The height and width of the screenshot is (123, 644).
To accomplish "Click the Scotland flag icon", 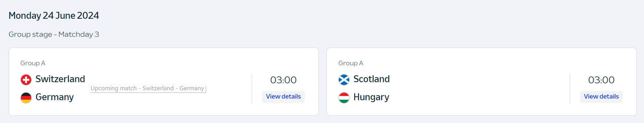I will click(x=344, y=80).
